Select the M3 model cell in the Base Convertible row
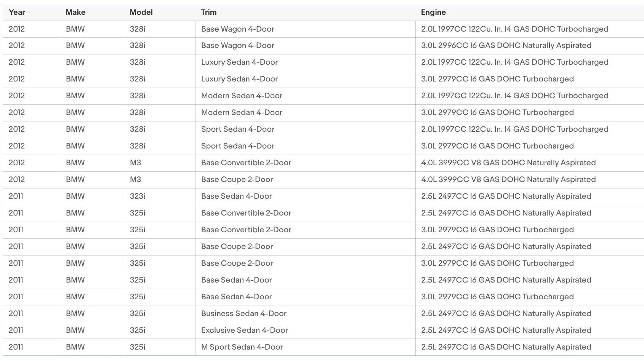Image resolution: width=644 pixels, height=361 pixels. 159,163
